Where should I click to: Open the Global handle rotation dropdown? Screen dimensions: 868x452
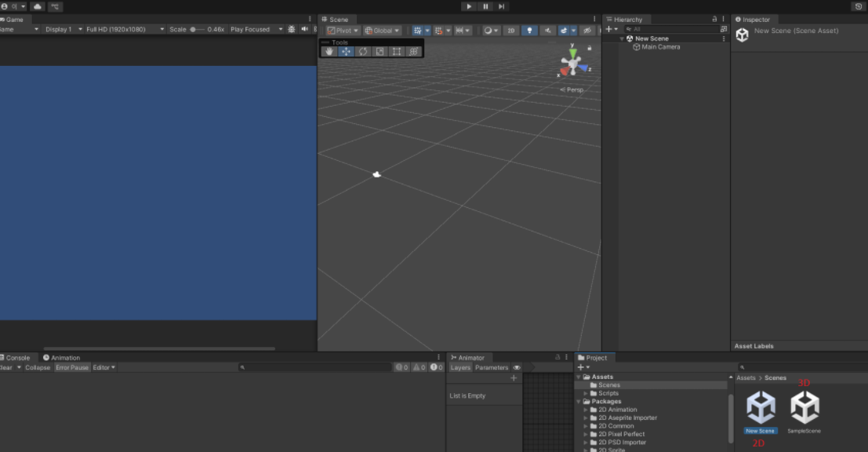click(x=382, y=31)
